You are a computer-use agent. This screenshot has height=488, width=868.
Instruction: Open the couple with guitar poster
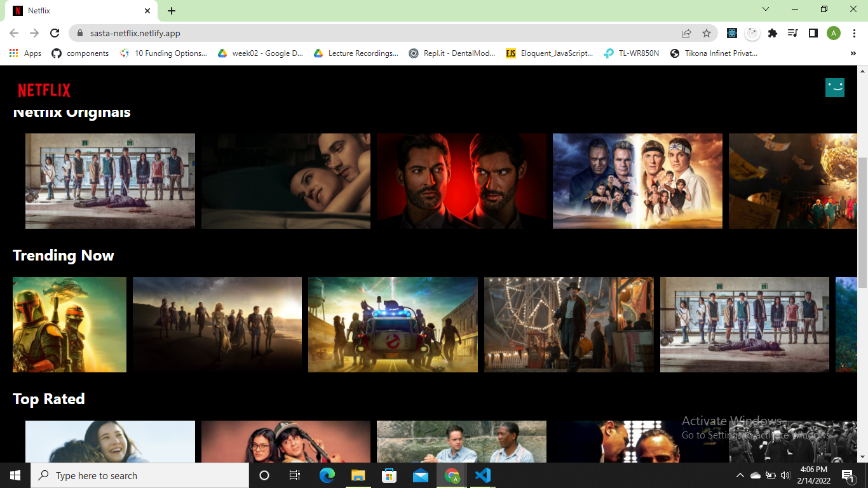tap(286, 442)
